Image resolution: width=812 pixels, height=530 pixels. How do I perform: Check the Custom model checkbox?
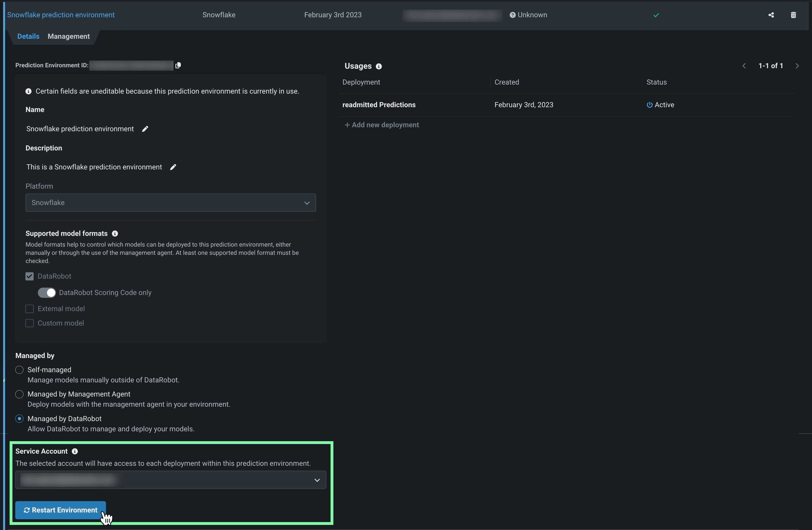tap(30, 323)
